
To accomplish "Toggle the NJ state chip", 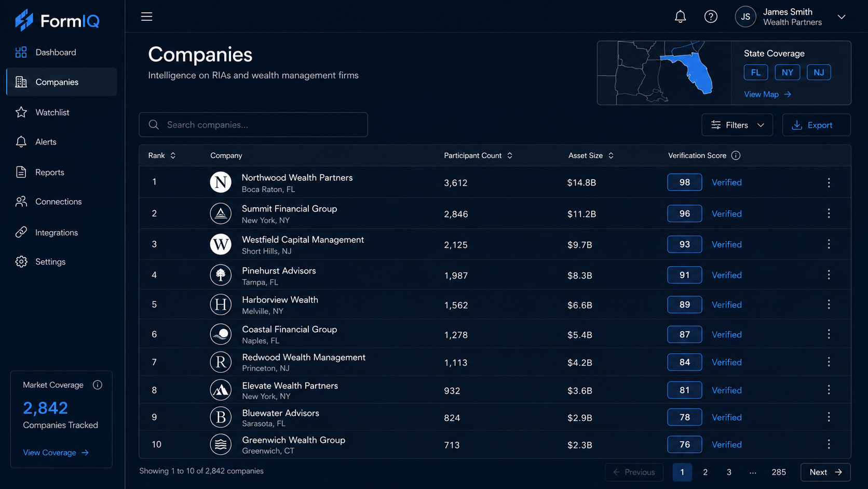I will coord(819,72).
